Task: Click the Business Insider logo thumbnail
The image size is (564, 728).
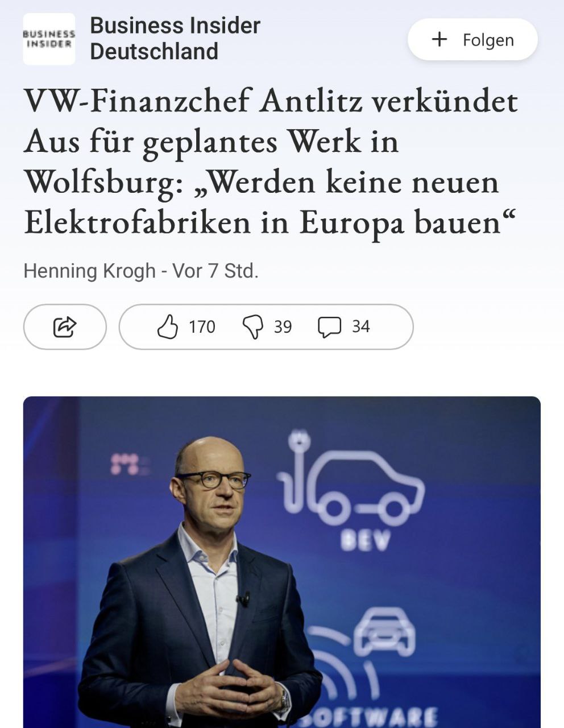Action: [x=49, y=39]
